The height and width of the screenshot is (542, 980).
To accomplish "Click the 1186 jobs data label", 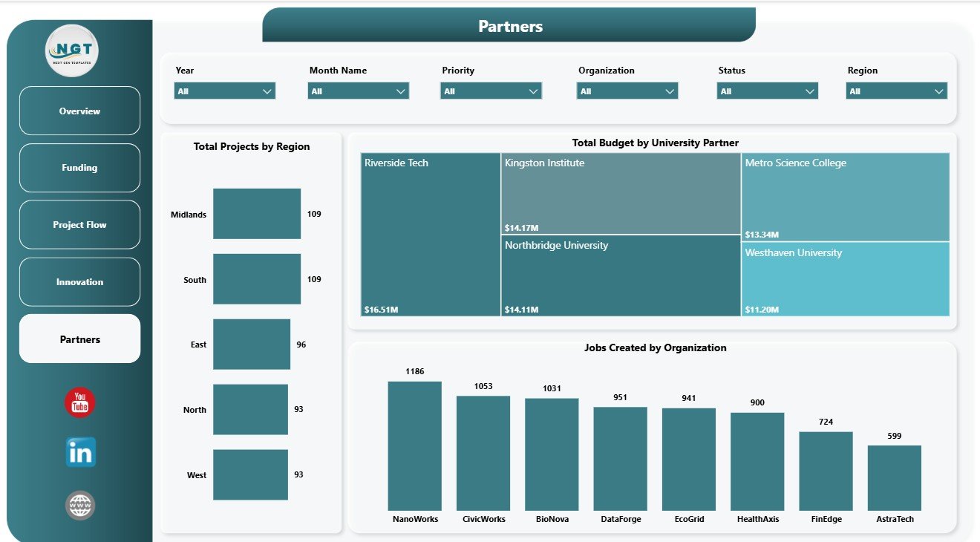I will tap(415, 371).
